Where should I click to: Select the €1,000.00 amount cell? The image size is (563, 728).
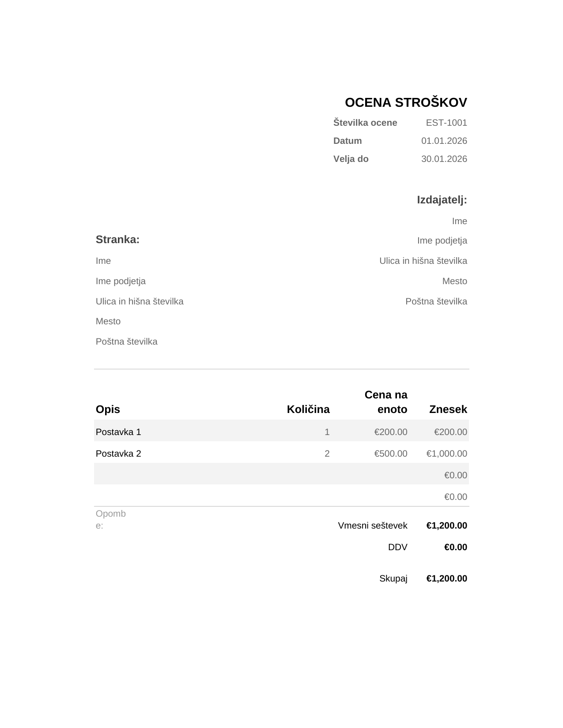[x=447, y=454]
